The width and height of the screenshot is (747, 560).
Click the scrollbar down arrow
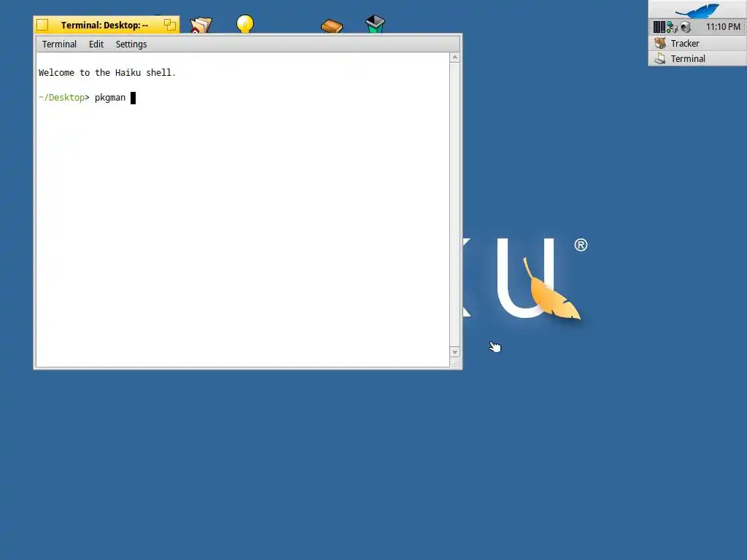tap(454, 352)
